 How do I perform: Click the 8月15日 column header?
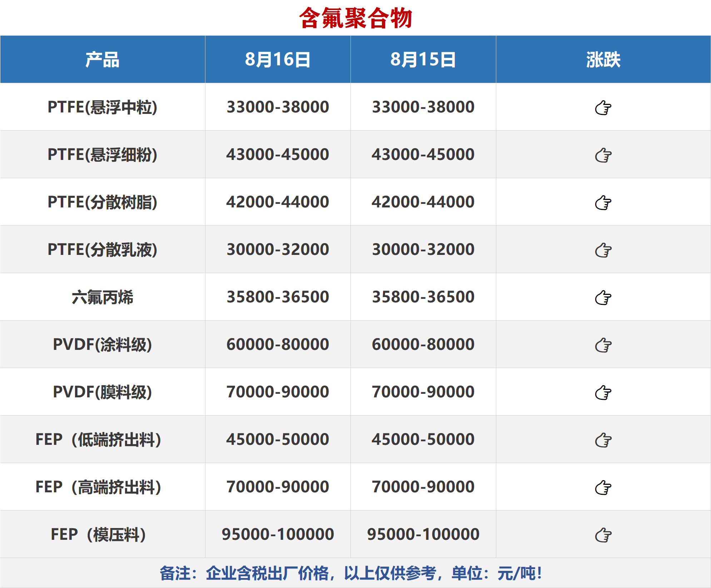coord(423,60)
